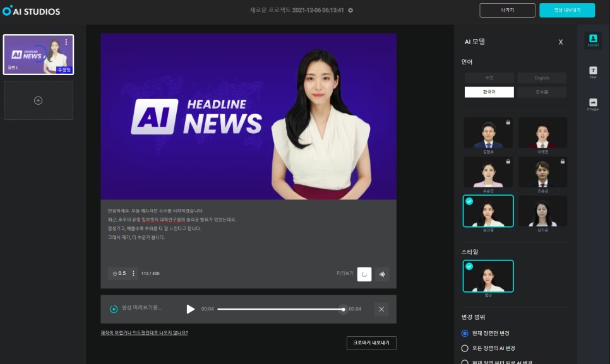
Task: Click the audio waveform button beside preview
Action: pos(383,274)
